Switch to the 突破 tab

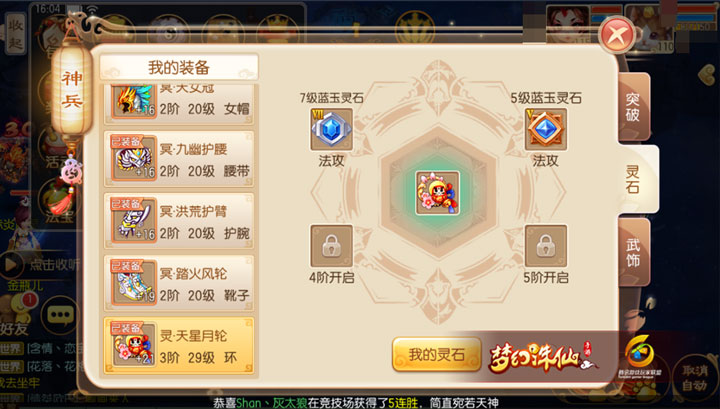(x=633, y=107)
